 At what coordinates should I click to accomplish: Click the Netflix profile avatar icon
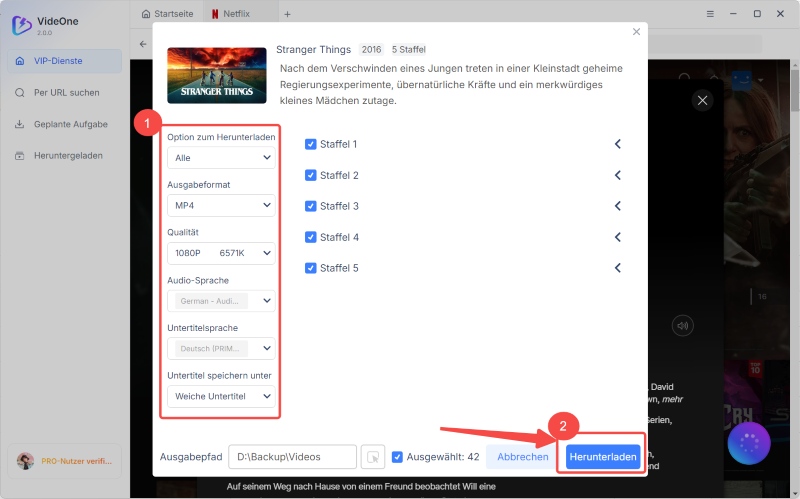(741, 80)
